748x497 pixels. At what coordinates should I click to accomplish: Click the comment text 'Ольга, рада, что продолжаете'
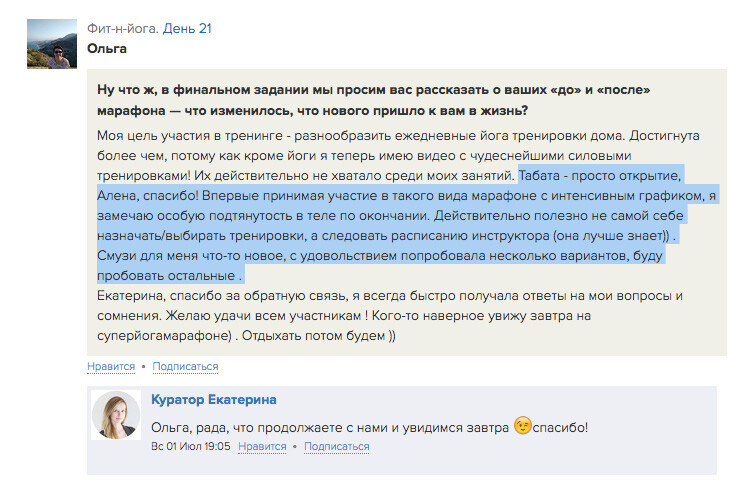point(247,427)
